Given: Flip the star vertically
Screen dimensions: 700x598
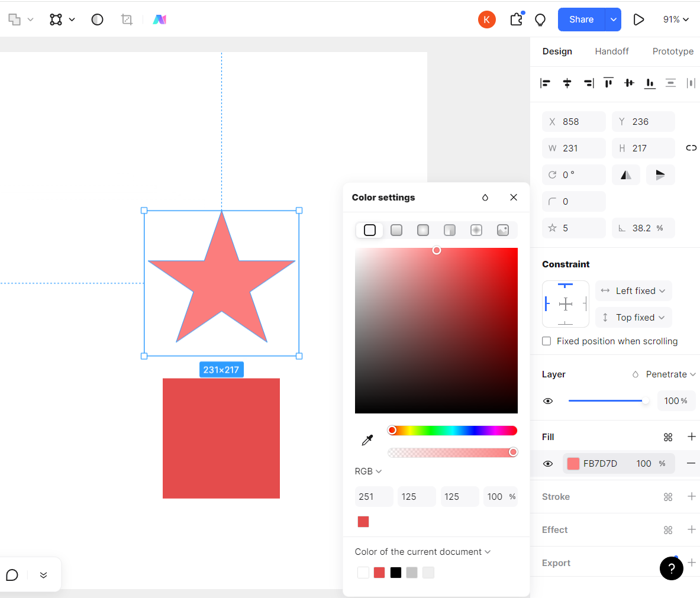Looking at the screenshot, I should (x=660, y=175).
